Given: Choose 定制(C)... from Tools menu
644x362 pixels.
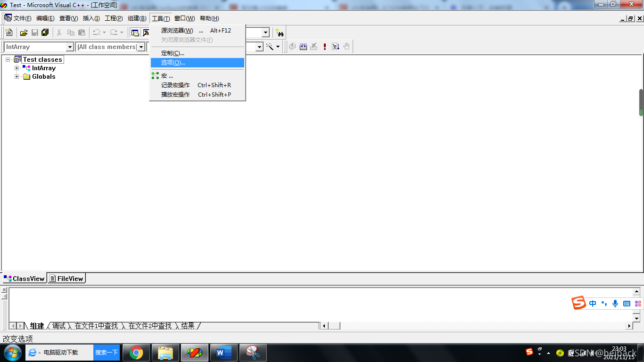Looking at the screenshot, I should coord(198,53).
